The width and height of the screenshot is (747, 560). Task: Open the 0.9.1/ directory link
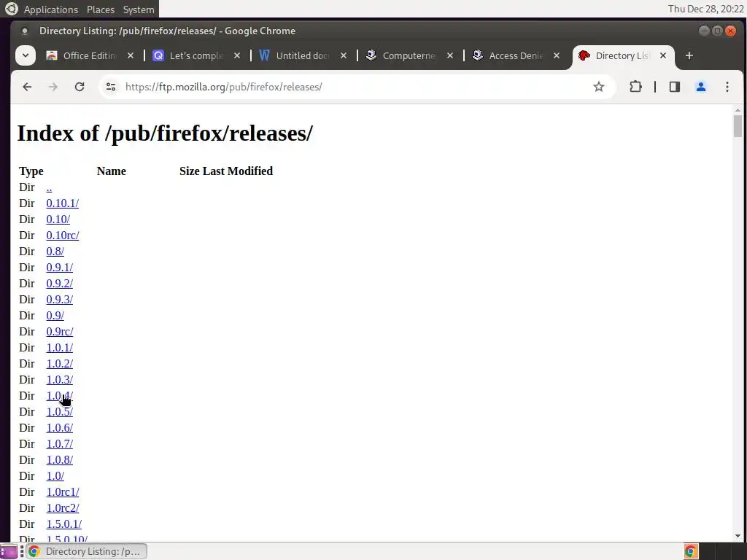[60, 268]
